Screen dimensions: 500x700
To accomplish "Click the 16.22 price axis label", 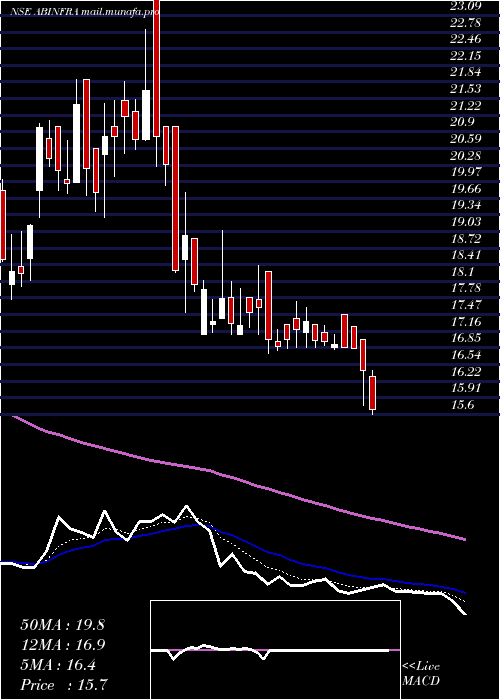I will tap(466, 372).
